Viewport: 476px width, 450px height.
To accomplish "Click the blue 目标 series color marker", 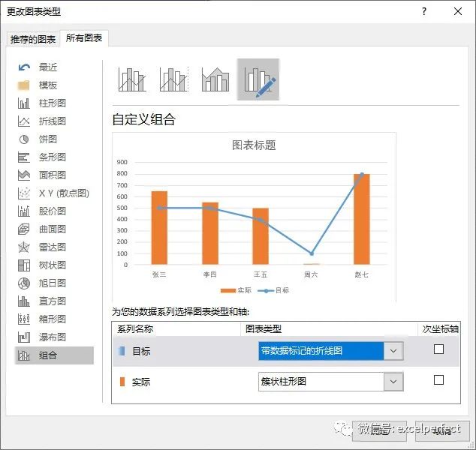I will (122, 351).
